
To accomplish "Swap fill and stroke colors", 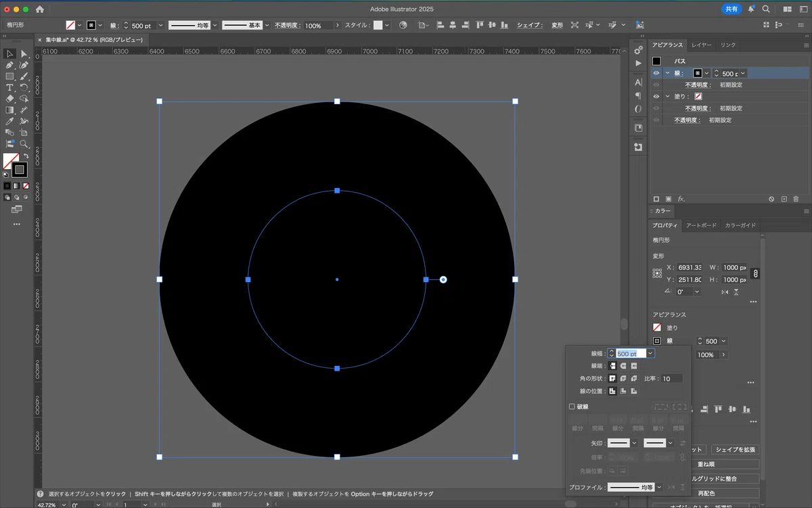I will [x=25, y=156].
